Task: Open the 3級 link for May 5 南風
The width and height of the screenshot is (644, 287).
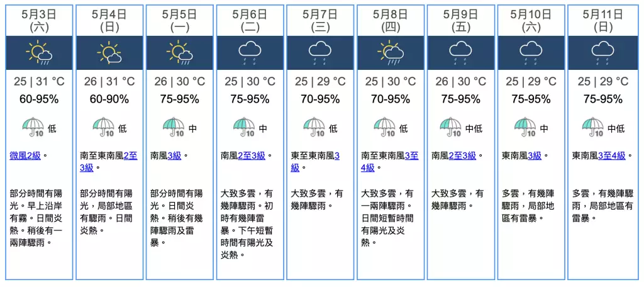Action: point(175,156)
